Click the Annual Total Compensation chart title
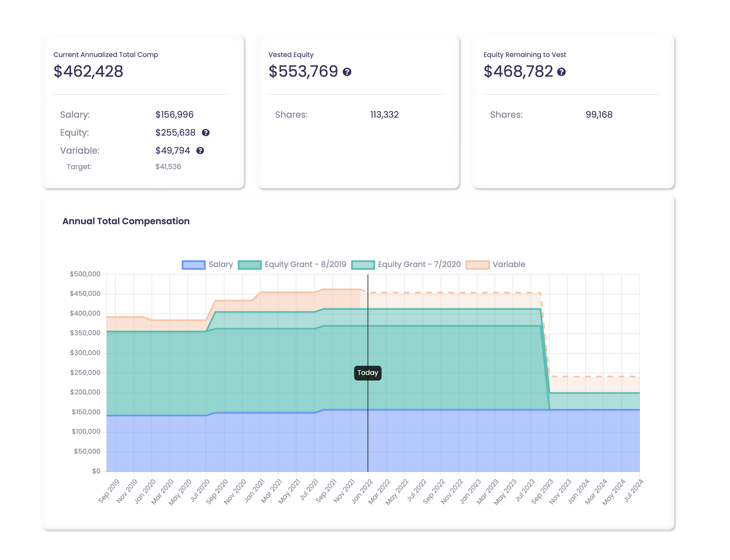This screenshot has width=730, height=560. 126,221
